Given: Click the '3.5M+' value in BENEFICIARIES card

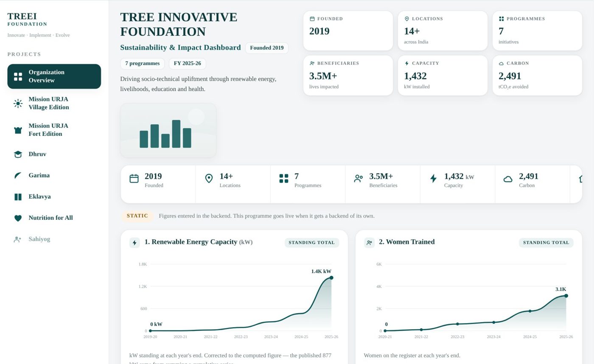Looking at the screenshot, I should (x=323, y=76).
